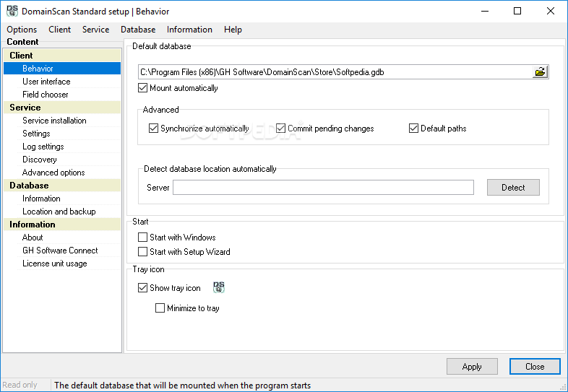Image resolution: width=568 pixels, height=392 pixels.
Task: Open the Service menu
Action: (x=95, y=30)
